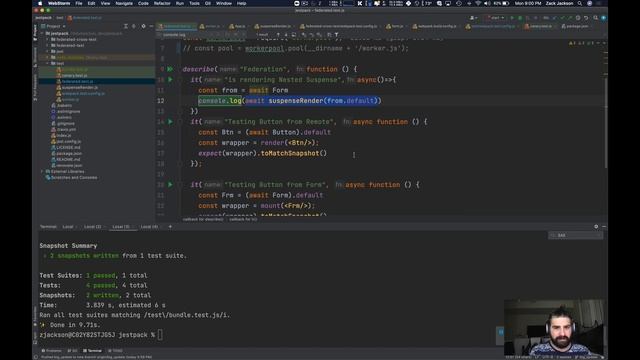Open macOS Spotlight search in menu bar
This screenshot has width=640, height=360.
(580, 3)
